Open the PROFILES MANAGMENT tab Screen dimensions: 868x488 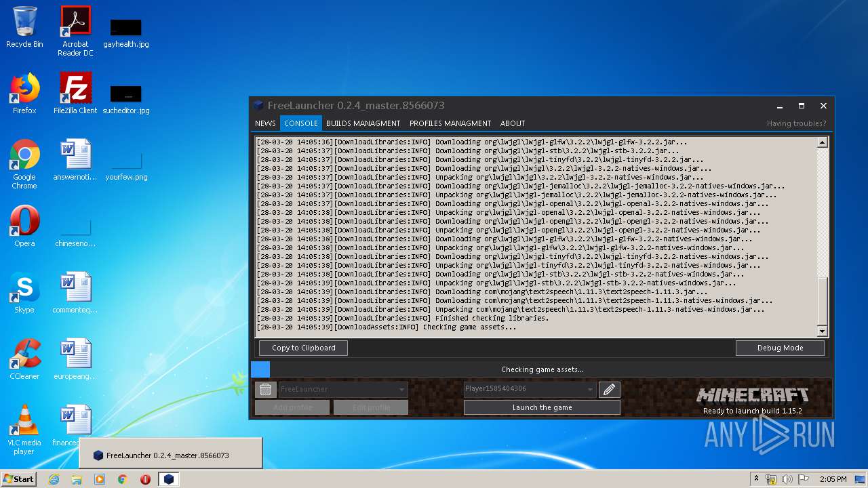[x=450, y=123]
